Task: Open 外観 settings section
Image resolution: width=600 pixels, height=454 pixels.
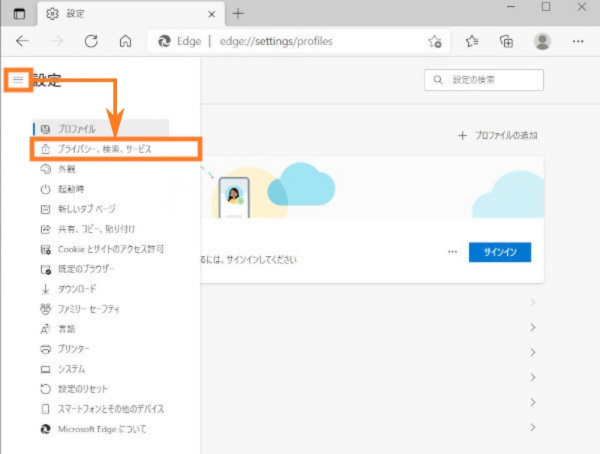Action: click(x=66, y=168)
